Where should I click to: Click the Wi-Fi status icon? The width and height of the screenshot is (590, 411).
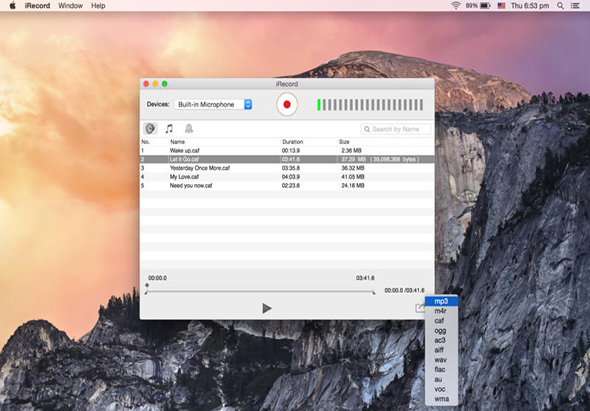point(456,6)
